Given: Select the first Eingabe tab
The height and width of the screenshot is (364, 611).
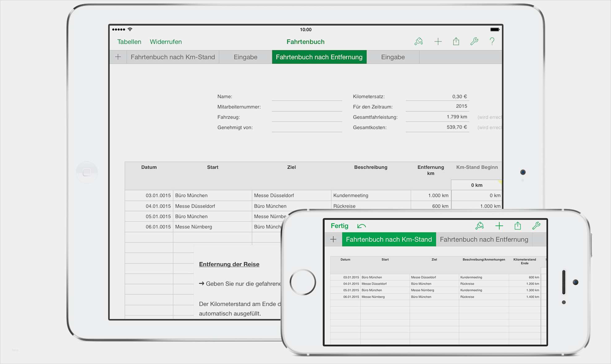Looking at the screenshot, I should click(245, 57).
